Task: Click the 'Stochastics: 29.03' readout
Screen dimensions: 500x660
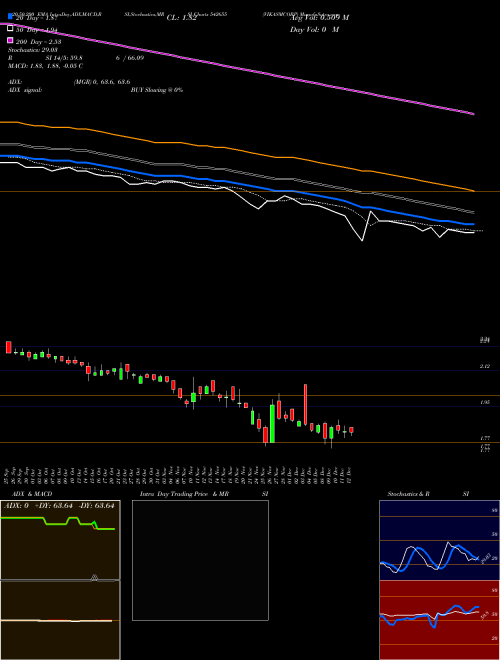Action: coord(32,50)
